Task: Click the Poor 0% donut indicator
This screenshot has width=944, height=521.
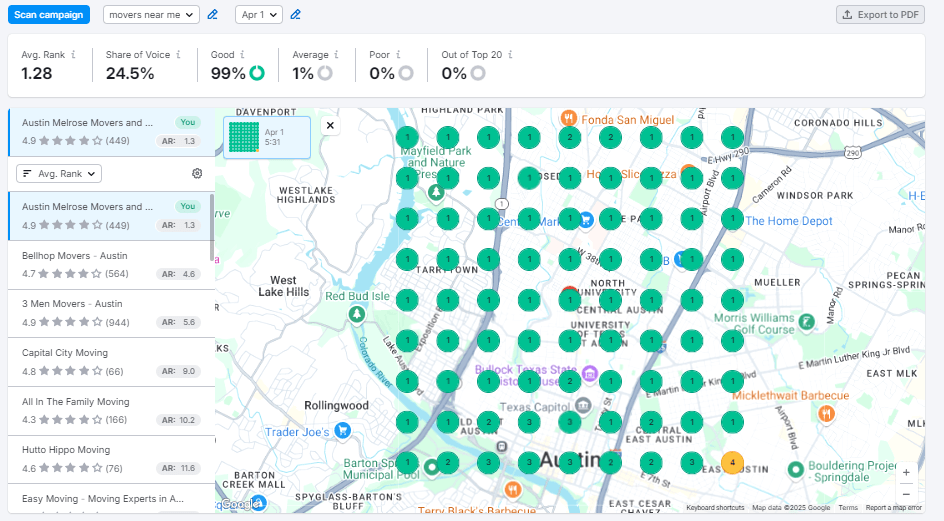Action: tap(406, 73)
